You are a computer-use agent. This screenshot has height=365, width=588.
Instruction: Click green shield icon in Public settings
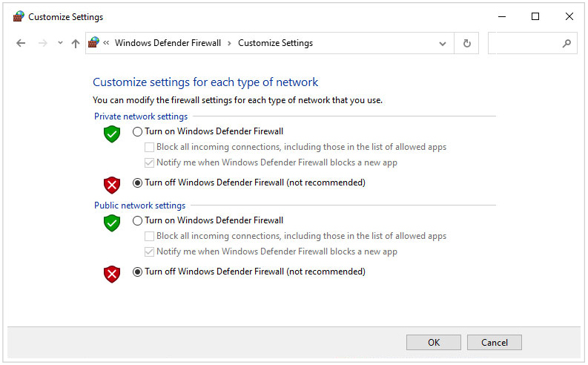112,223
